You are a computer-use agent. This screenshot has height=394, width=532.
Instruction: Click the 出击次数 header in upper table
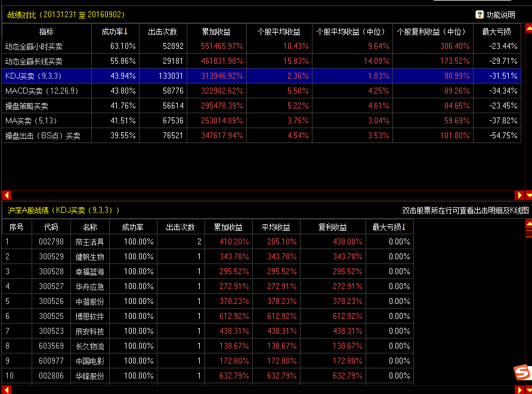click(162, 32)
